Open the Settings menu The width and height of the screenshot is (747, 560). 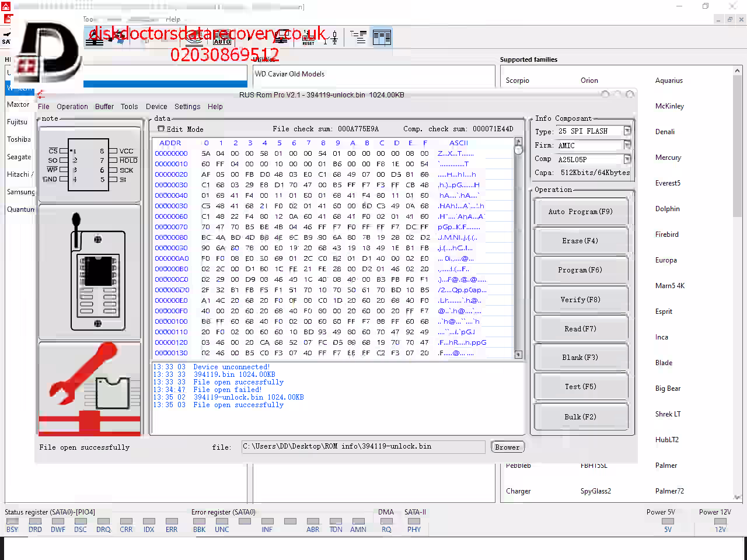click(187, 107)
